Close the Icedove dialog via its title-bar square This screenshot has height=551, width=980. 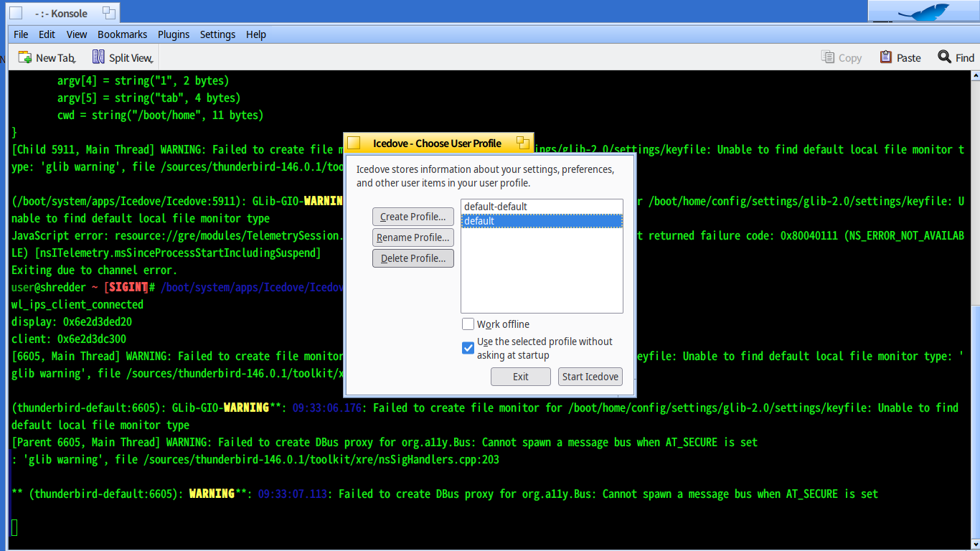[354, 143]
